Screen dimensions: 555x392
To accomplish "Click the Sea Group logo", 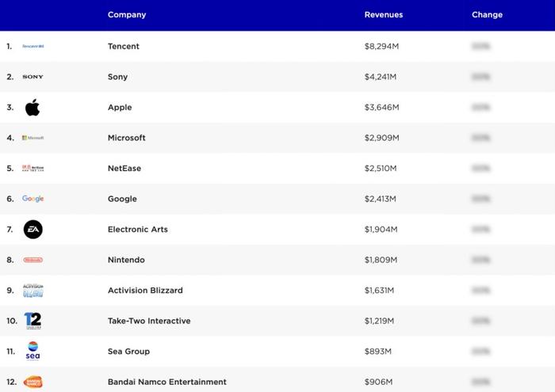I will click(33, 351).
